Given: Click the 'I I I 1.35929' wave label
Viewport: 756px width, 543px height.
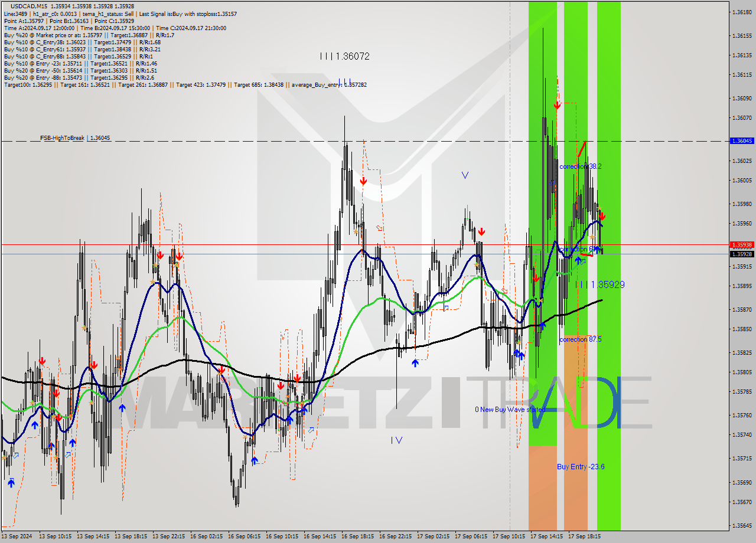Looking at the screenshot, I should tap(599, 284).
